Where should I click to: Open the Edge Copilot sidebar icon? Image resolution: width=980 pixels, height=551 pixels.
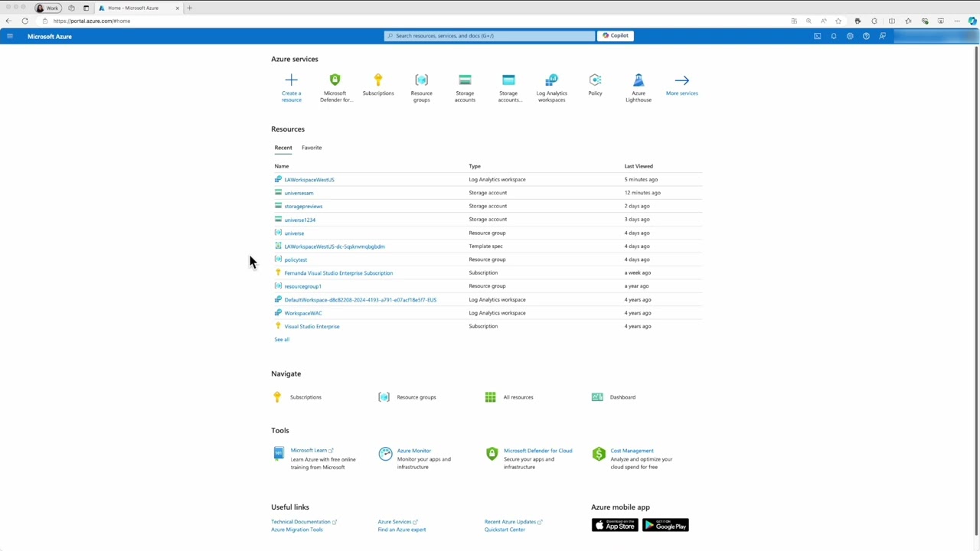(972, 21)
